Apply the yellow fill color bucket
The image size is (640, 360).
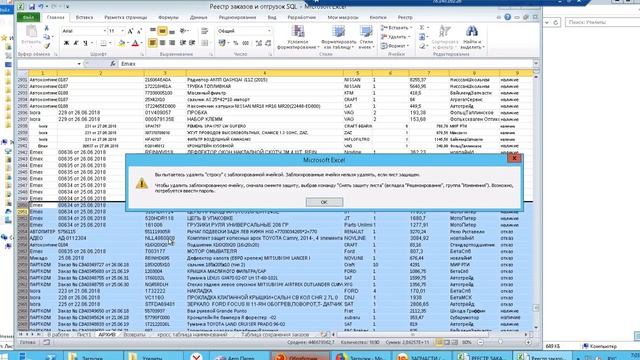coord(121,43)
